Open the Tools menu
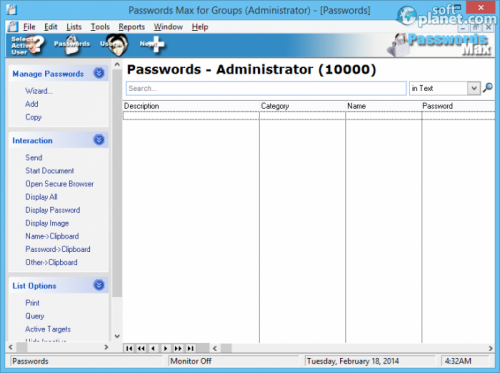 tap(100, 27)
